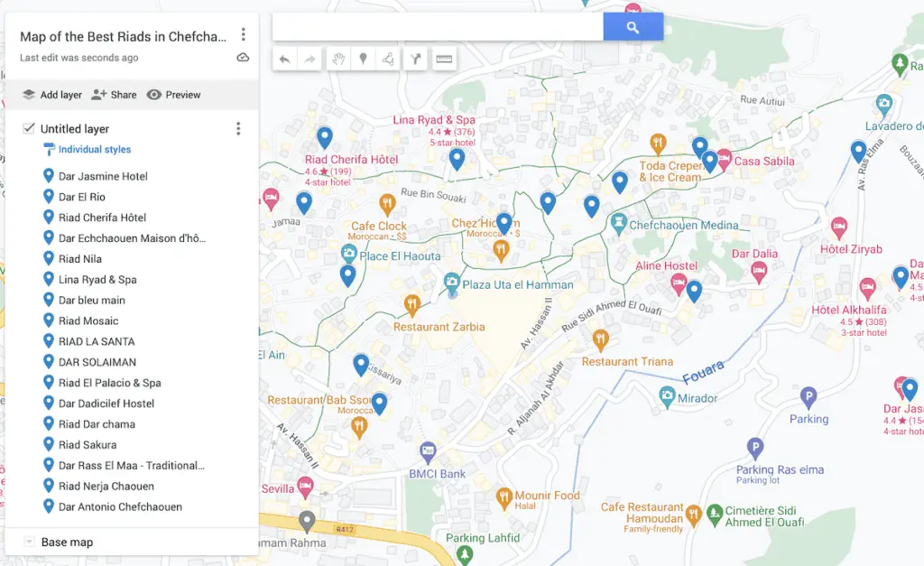Viewport: 924px width, 566px height.
Task: Select the hand pan tool
Action: click(338, 59)
